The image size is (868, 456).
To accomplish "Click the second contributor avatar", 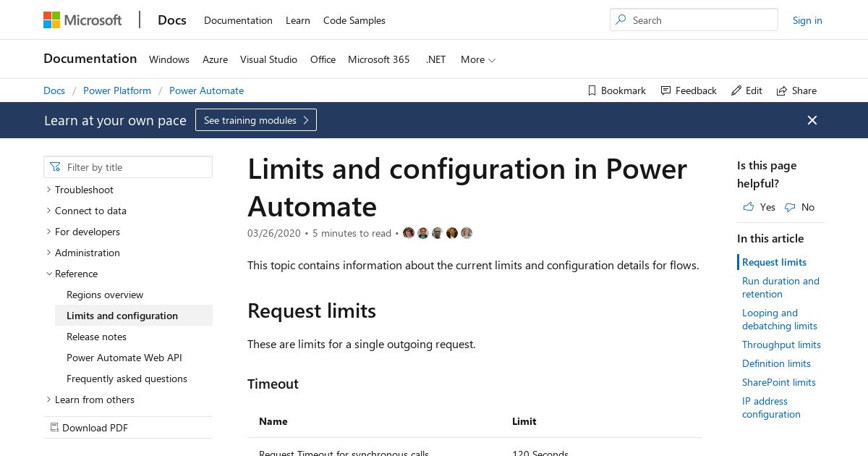I will tap(423, 233).
